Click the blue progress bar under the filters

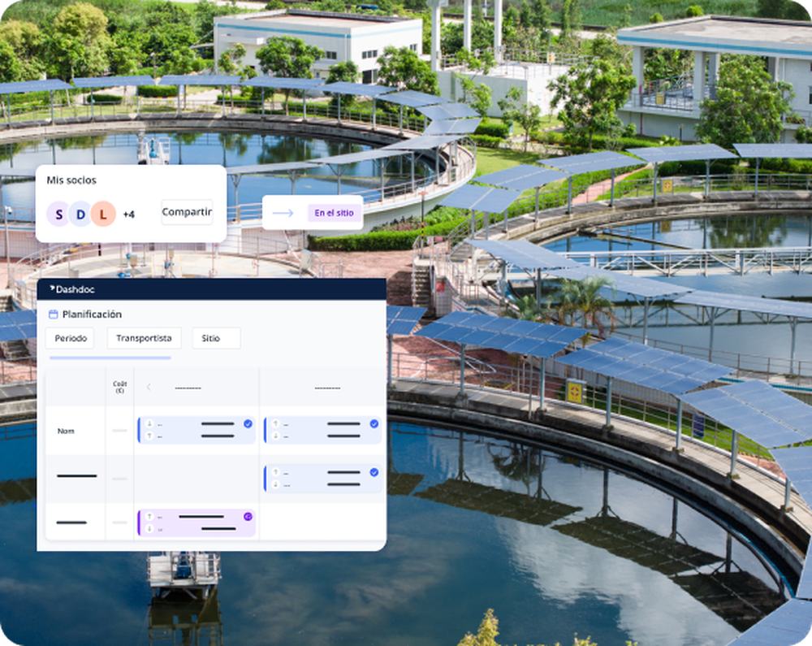pyautogui.click(x=110, y=358)
